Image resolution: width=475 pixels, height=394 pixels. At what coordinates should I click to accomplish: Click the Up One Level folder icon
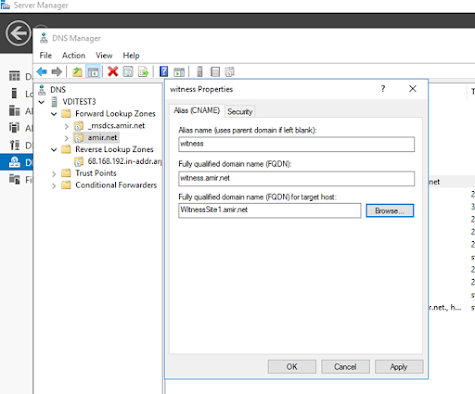pyautogui.click(x=77, y=72)
